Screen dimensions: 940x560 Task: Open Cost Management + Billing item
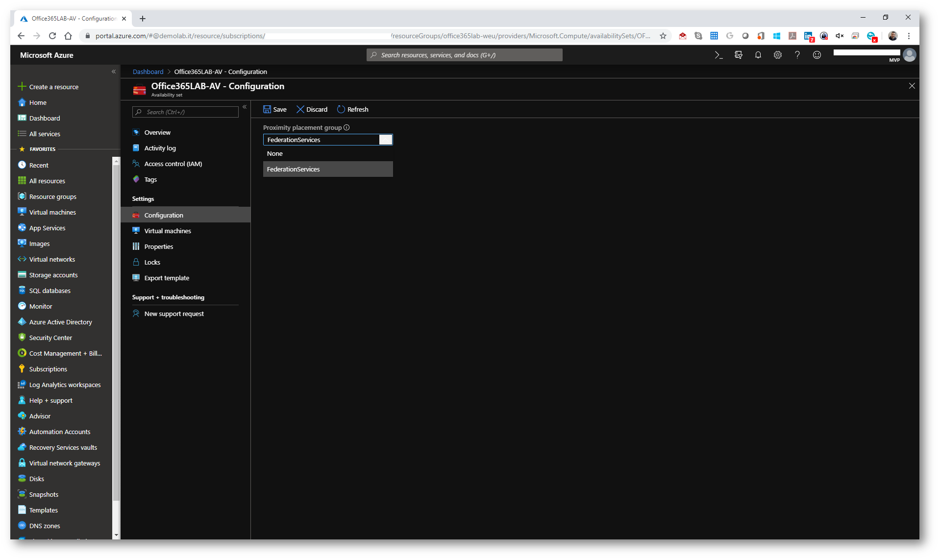65,353
